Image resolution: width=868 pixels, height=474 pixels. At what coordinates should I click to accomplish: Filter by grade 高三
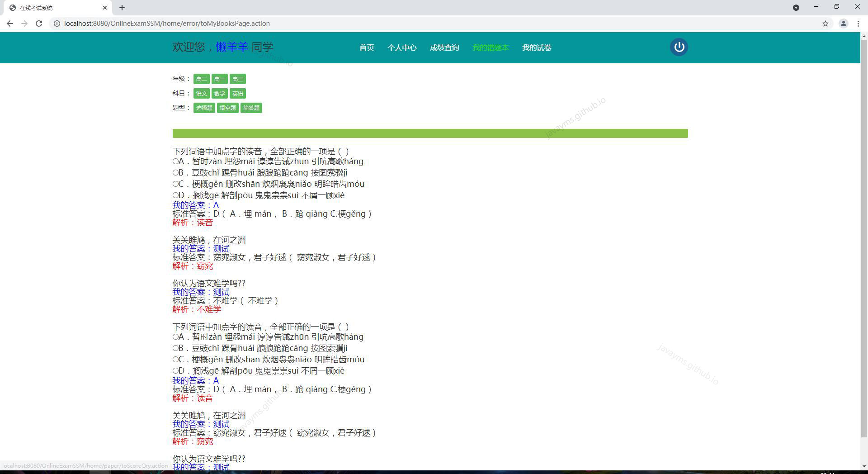click(x=237, y=79)
